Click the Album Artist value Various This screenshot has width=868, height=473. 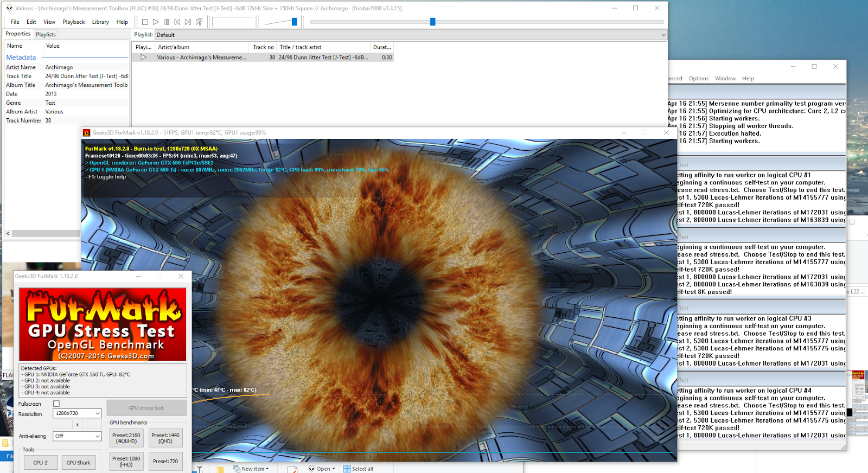click(x=54, y=112)
